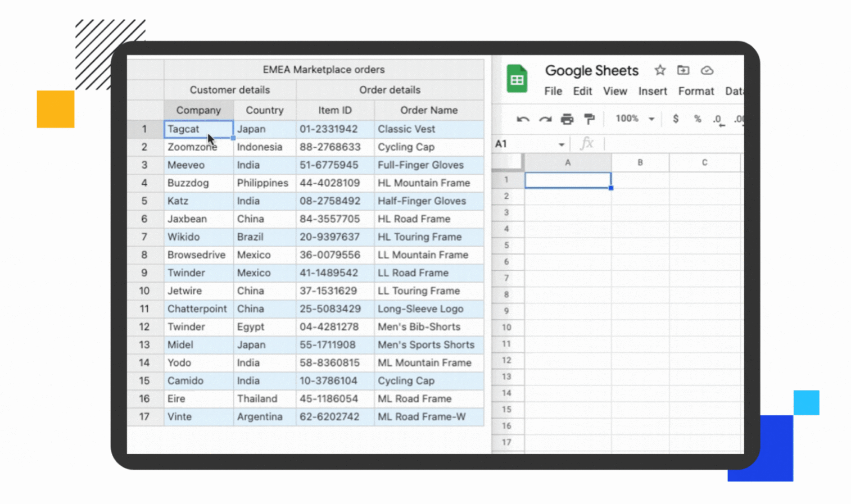Click the Print icon

point(567,119)
